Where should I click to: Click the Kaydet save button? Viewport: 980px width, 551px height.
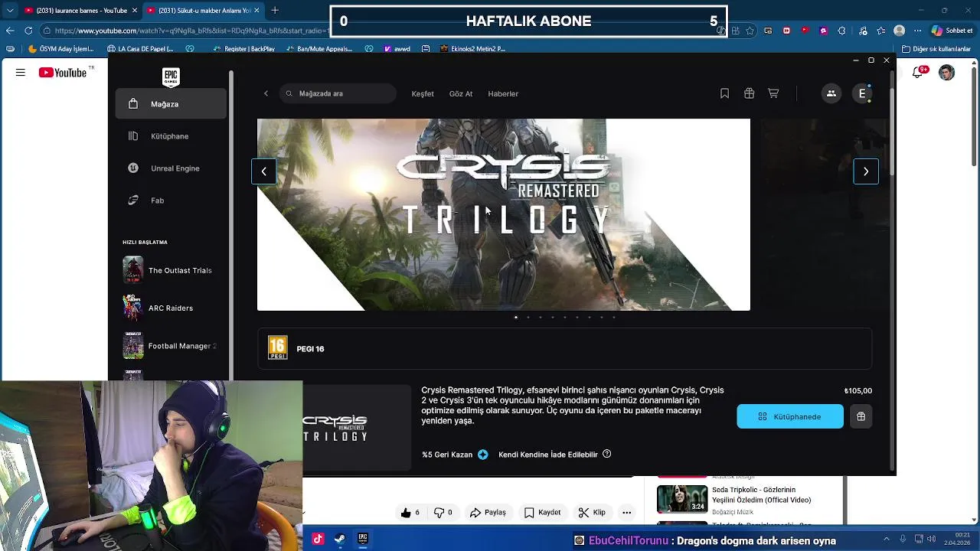click(542, 513)
